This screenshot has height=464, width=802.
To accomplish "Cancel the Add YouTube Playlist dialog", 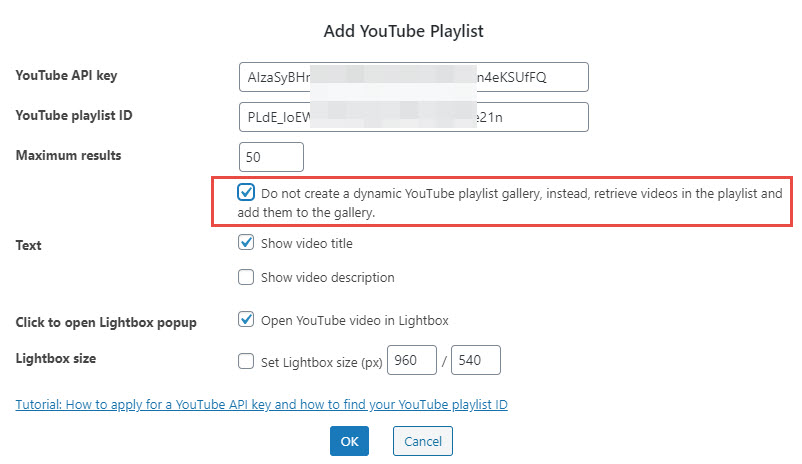I will pyautogui.click(x=423, y=441).
